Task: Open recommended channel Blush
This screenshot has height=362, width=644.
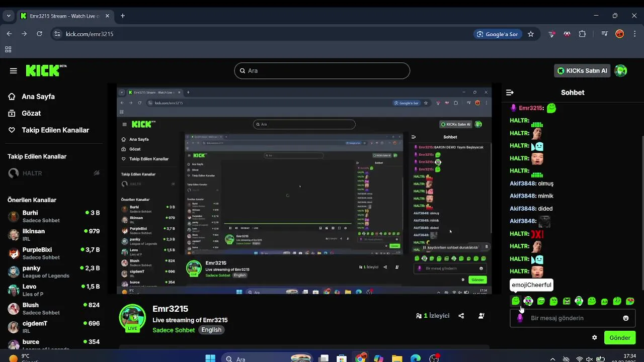Action: (54, 308)
